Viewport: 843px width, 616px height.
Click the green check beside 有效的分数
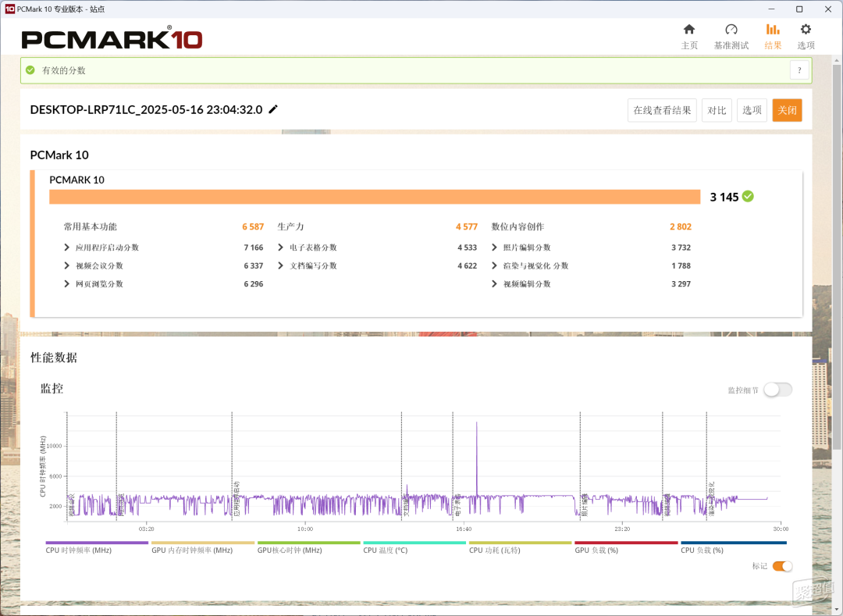pyautogui.click(x=30, y=70)
